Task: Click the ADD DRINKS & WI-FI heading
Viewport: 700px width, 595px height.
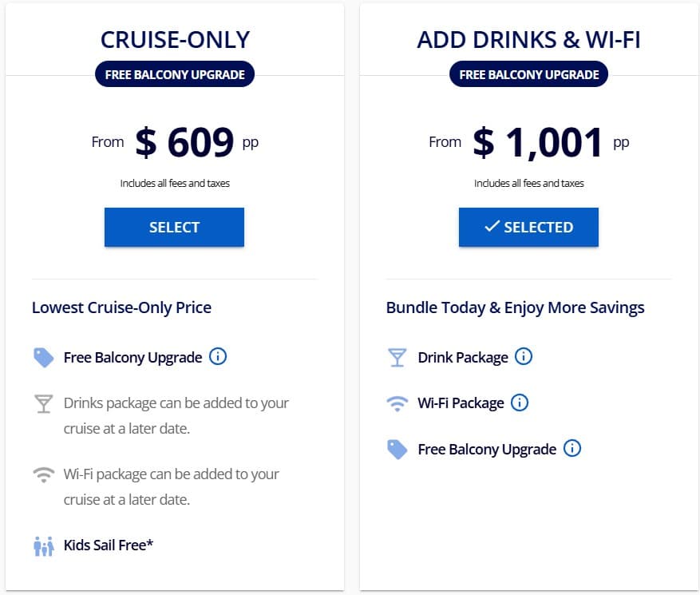Action: pyautogui.click(x=528, y=39)
